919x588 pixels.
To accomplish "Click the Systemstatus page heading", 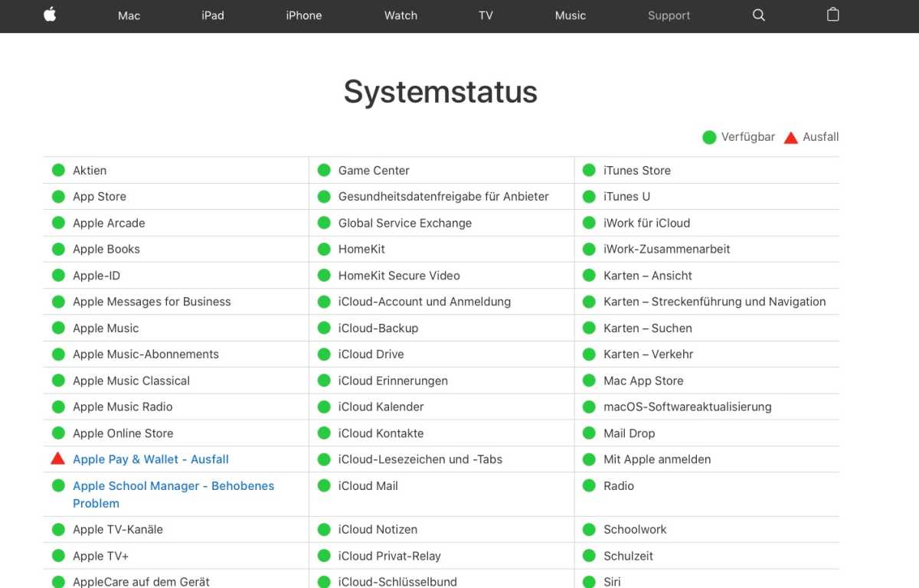I will (x=440, y=92).
